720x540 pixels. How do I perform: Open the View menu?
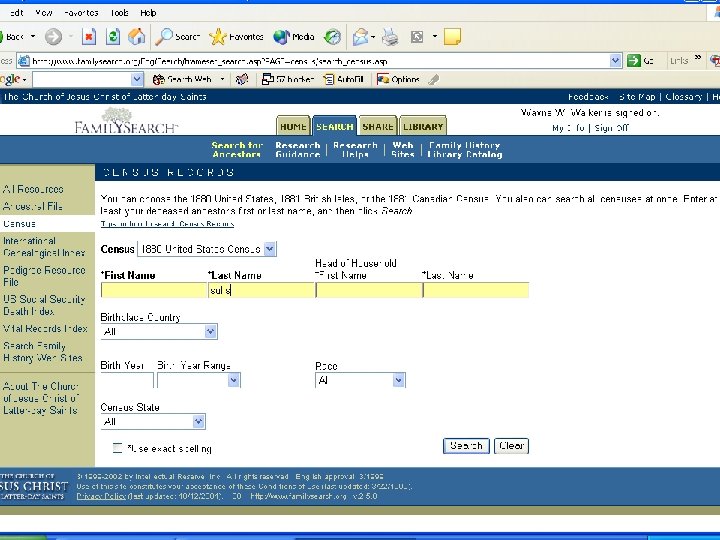pyautogui.click(x=44, y=13)
